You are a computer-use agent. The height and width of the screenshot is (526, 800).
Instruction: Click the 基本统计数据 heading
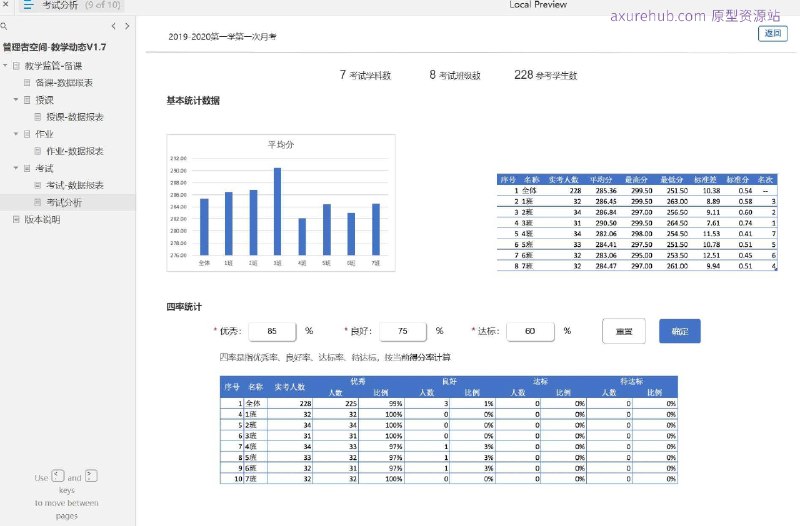[x=193, y=101]
